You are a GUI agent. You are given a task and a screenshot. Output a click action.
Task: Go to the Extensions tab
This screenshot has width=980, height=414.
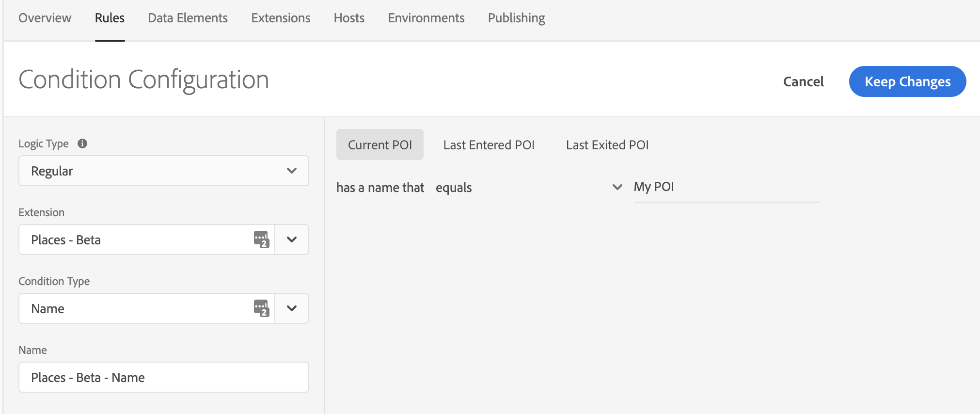coord(281,18)
